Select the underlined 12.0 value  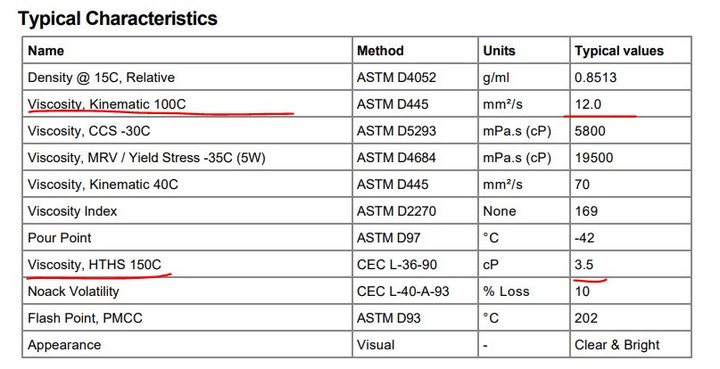pos(588,104)
